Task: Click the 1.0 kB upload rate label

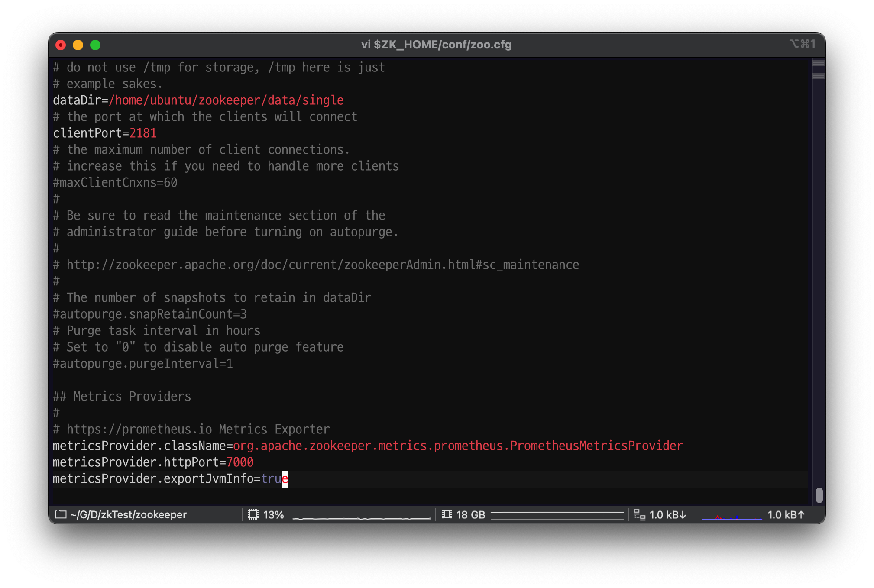Action: click(786, 514)
